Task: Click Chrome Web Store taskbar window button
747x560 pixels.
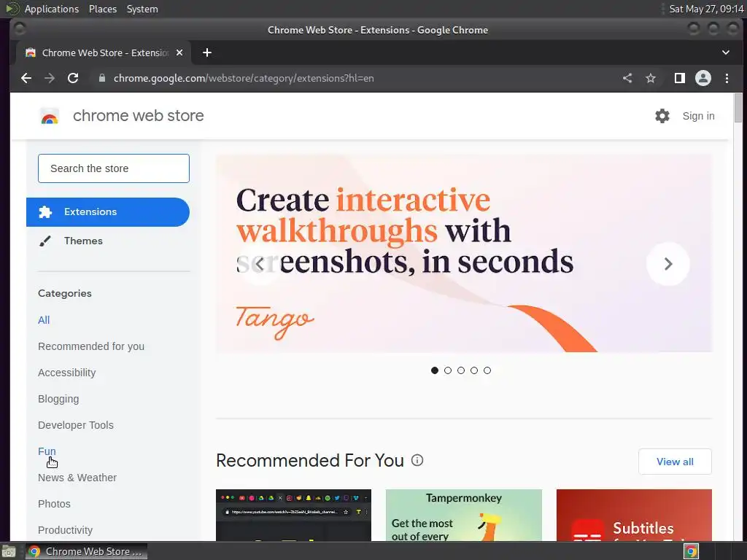Action: 86,551
